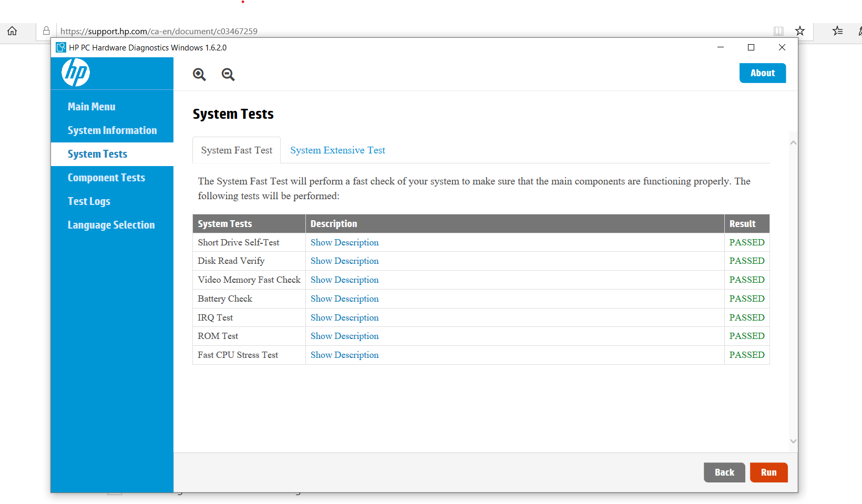Open System Information menu item

112,130
